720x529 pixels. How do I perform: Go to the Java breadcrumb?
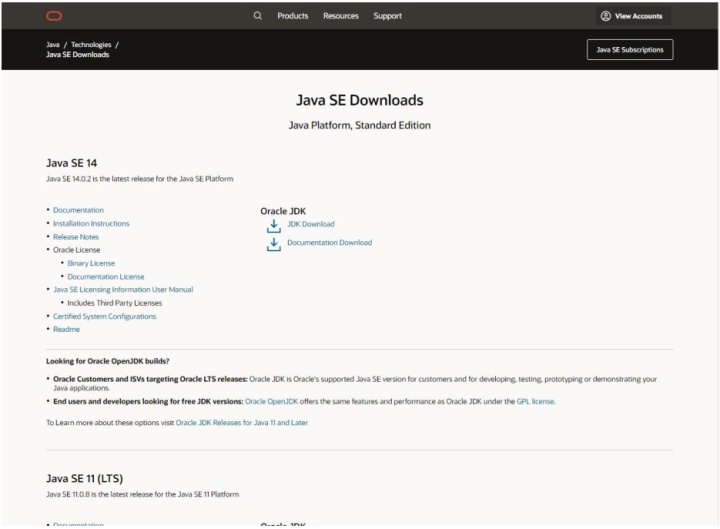point(53,45)
